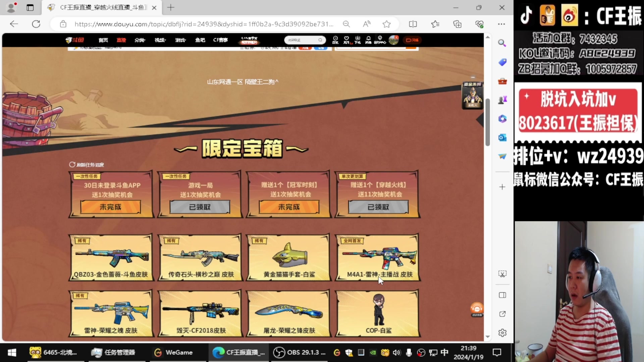Open the notifications bell in Douyu navbar
This screenshot has height=362, width=644.
point(369,40)
